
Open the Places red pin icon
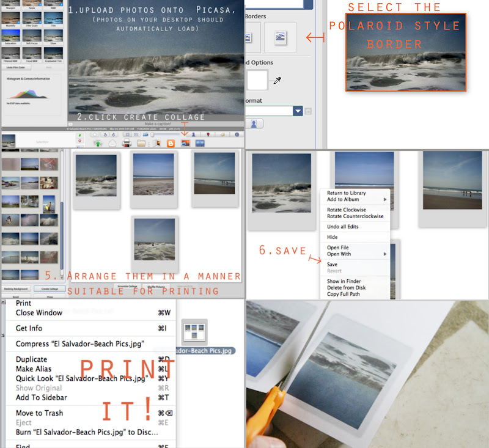[208, 134]
